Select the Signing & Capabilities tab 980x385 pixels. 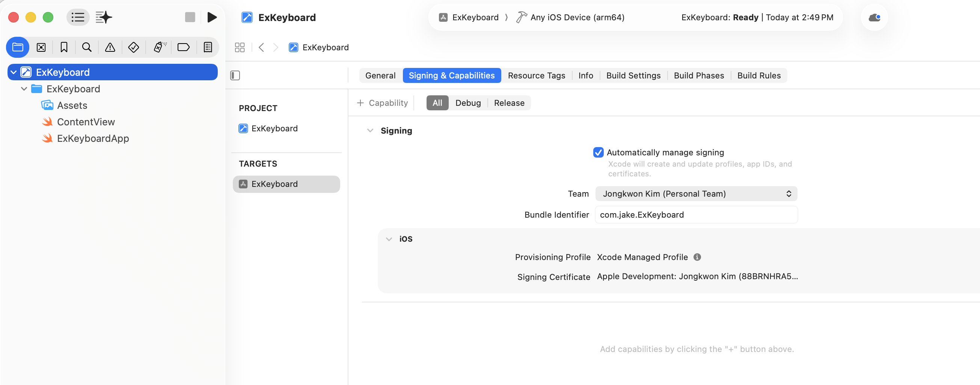pos(452,75)
